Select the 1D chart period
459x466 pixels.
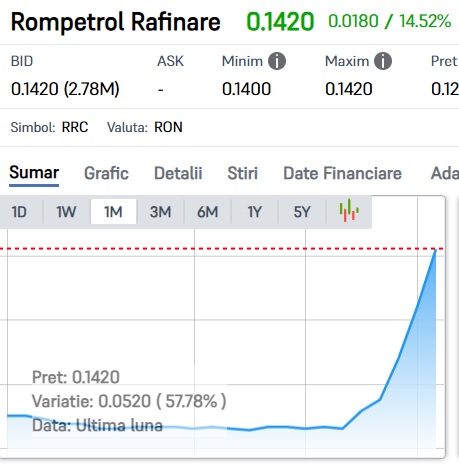coord(19,212)
